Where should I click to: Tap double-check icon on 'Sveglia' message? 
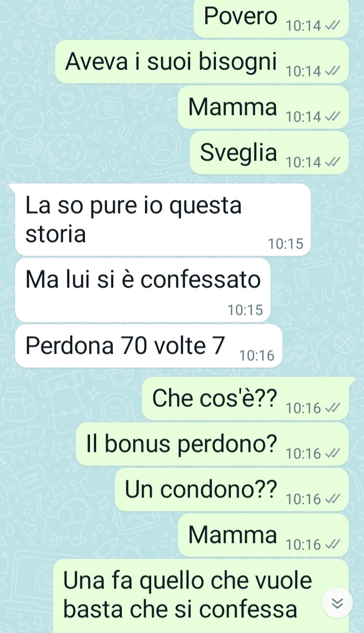coord(330,162)
